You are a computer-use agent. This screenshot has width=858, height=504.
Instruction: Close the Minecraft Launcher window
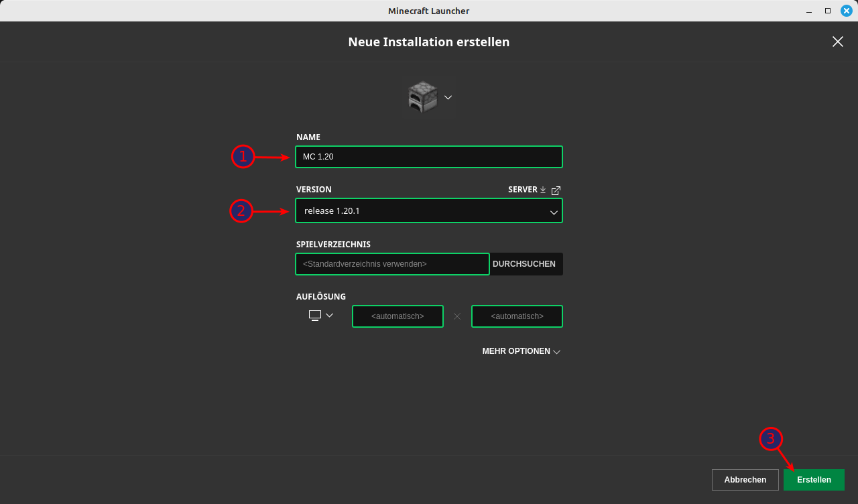[x=846, y=11]
